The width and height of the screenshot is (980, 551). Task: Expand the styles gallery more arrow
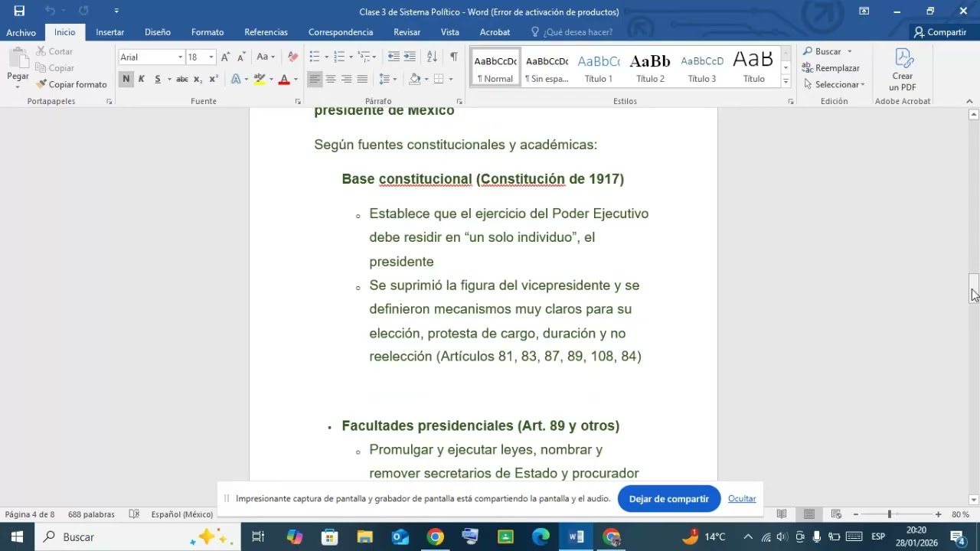(786, 81)
